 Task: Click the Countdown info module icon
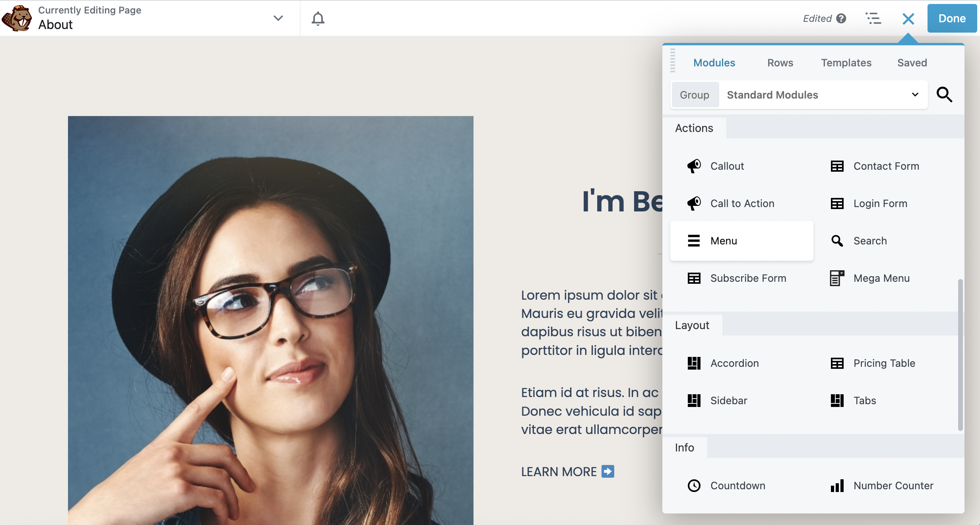click(x=694, y=484)
